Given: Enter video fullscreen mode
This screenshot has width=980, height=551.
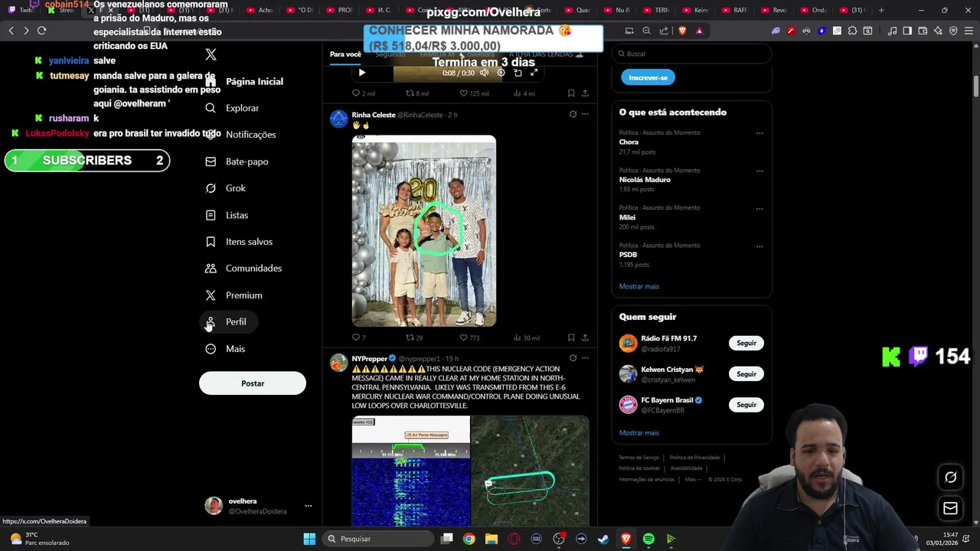Looking at the screenshot, I should coord(534,73).
